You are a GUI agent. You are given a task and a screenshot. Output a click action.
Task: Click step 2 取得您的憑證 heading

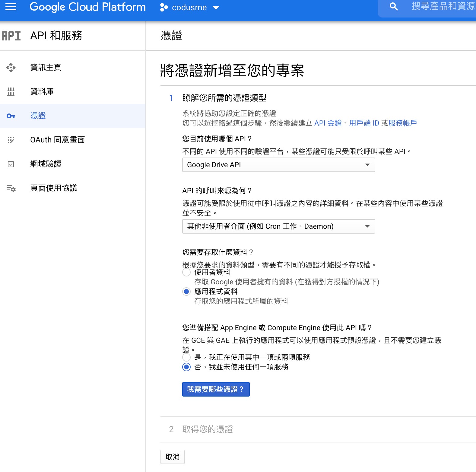coord(208,429)
